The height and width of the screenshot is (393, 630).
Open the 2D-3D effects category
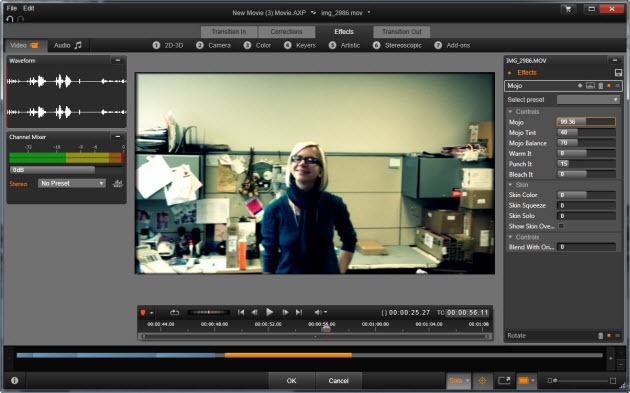(168, 45)
